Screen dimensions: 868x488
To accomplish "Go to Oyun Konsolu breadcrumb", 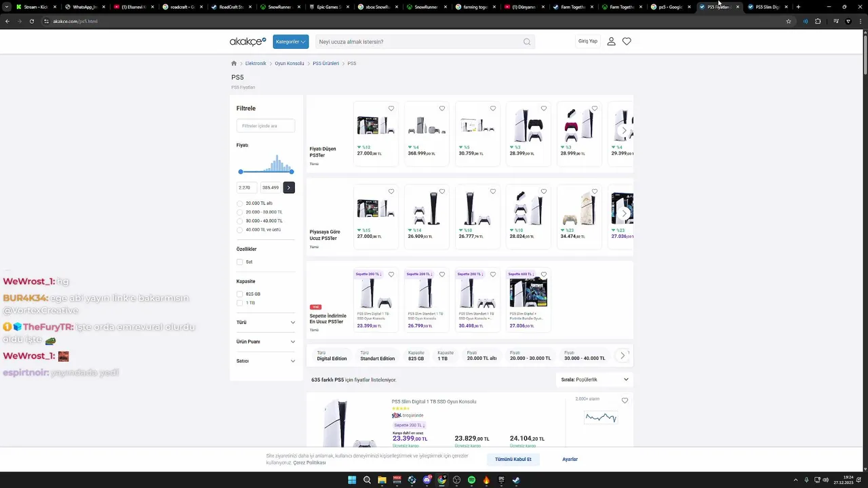I will 290,63.
